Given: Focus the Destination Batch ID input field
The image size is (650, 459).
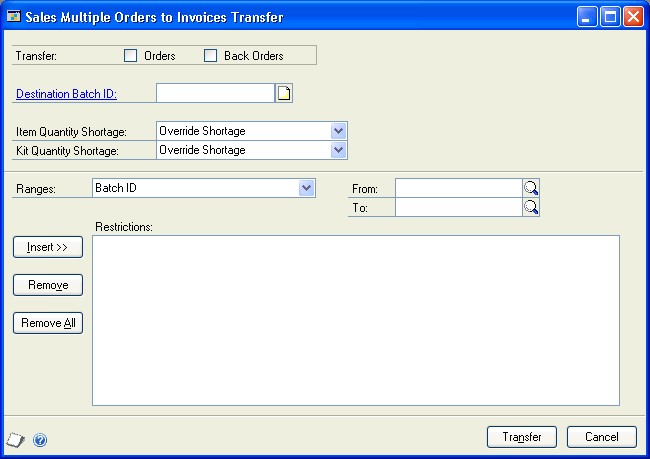Looking at the screenshot, I should [x=215, y=93].
